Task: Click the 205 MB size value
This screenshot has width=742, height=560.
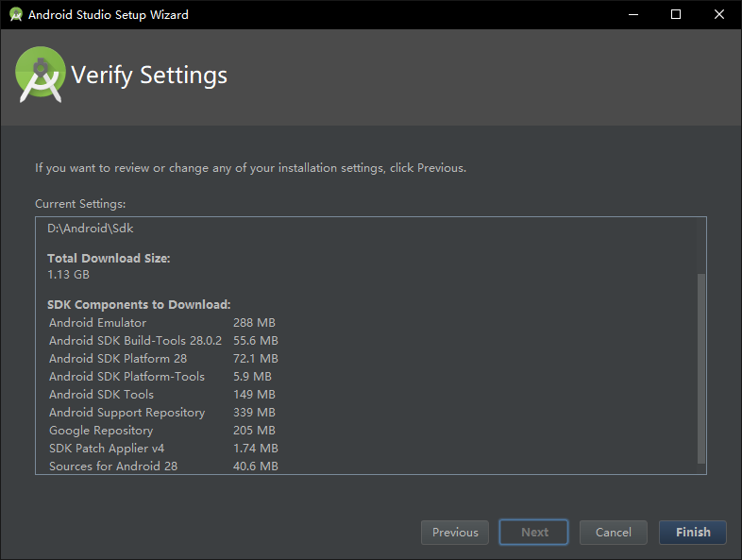Action: [x=254, y=431]
